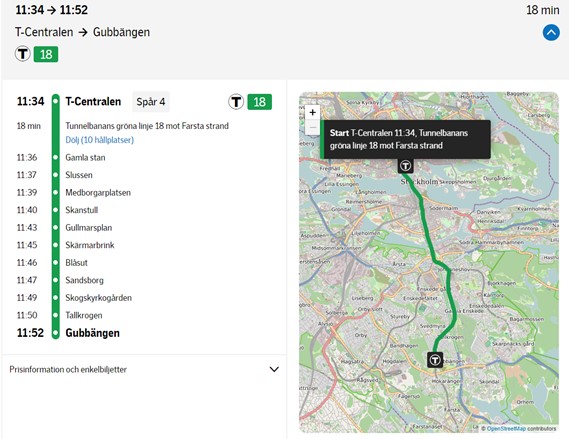Image resolution: width=569 pixels, height=439 pixels.
Task: Zoom out the map with minus button
Action: (x=312, y=127)
